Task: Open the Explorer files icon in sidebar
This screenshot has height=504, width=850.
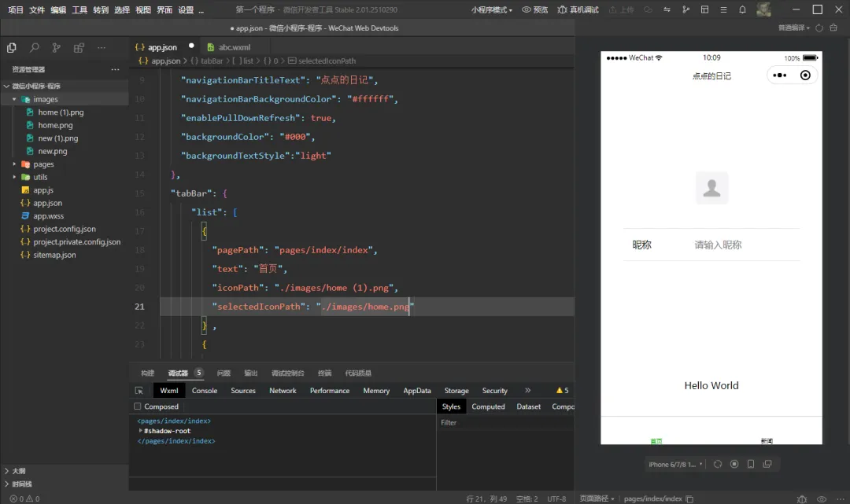Action: [11, 48]
